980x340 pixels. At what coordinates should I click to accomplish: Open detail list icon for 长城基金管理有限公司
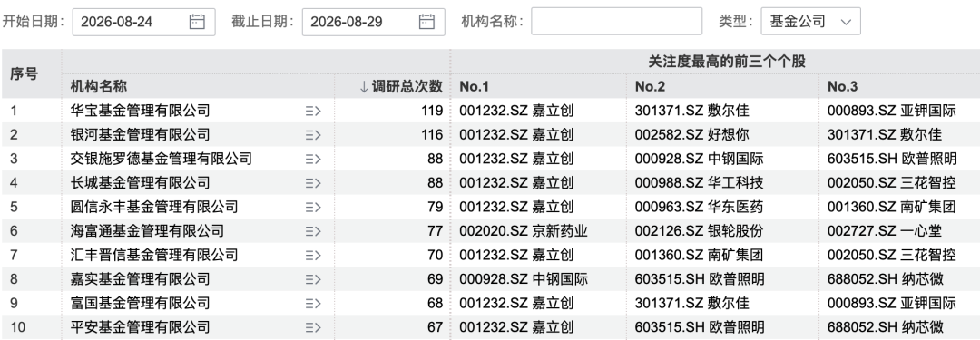click(x=313, y=183)
